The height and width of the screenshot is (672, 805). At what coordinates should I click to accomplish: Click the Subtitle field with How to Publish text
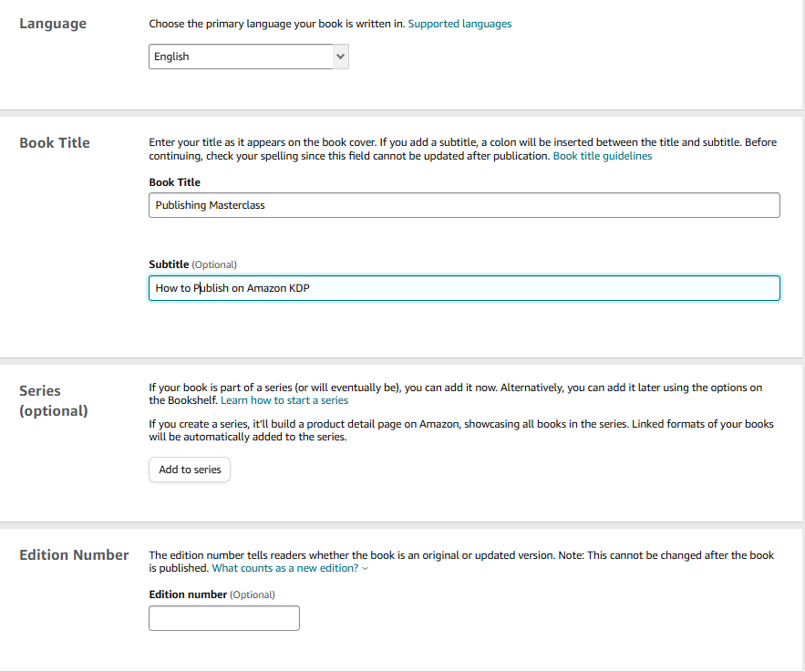point(464,288)
